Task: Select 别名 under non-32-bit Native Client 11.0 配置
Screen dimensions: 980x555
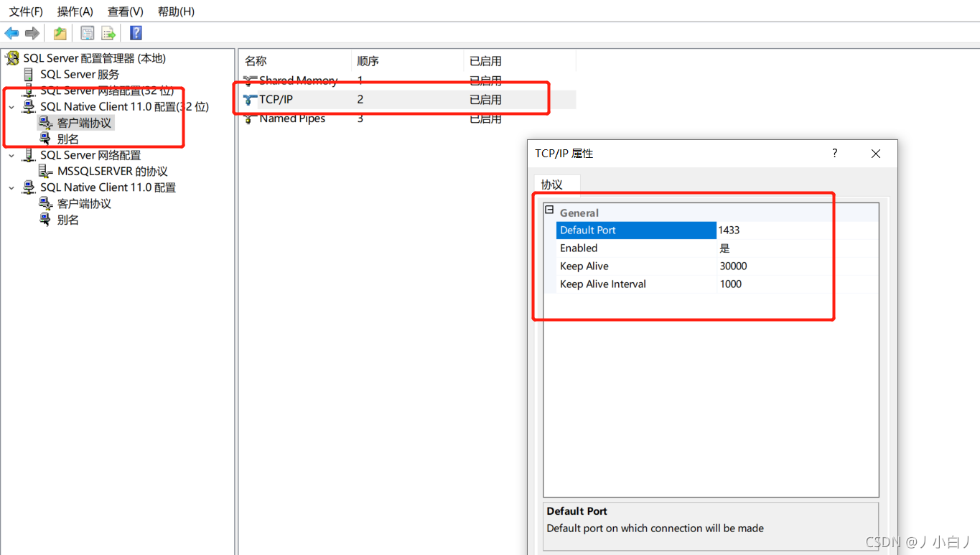Action: click(x=68, y=220)
